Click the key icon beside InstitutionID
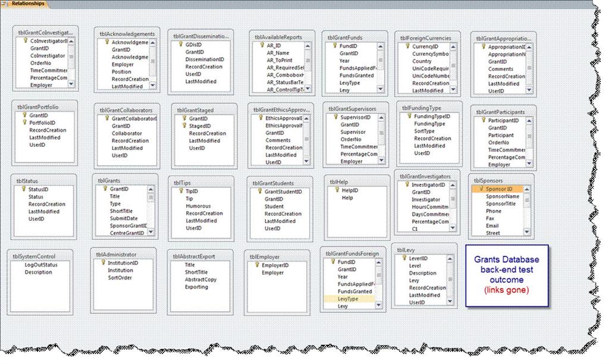Screen dimensions: 609x364 click(103, 263)
